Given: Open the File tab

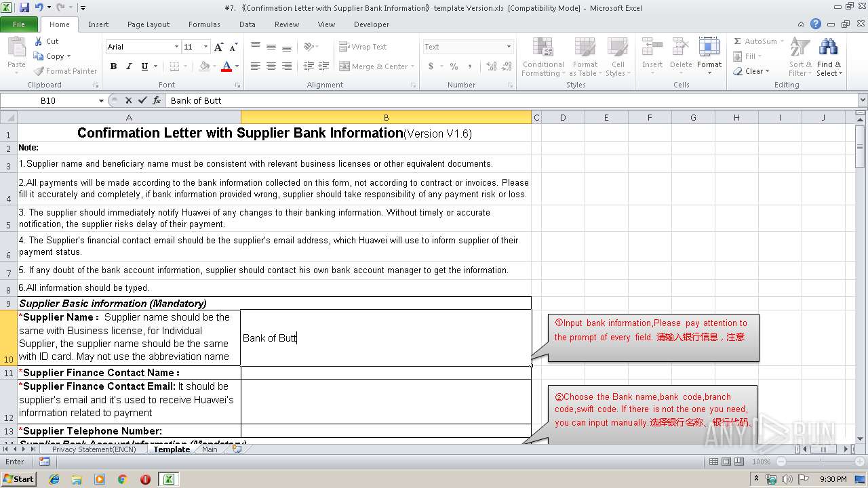Looking at the screenshot, I should click(19, 24).
